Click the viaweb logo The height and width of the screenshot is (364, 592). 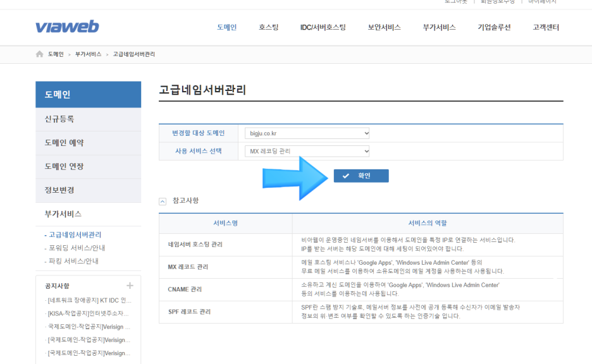(67, 27)
